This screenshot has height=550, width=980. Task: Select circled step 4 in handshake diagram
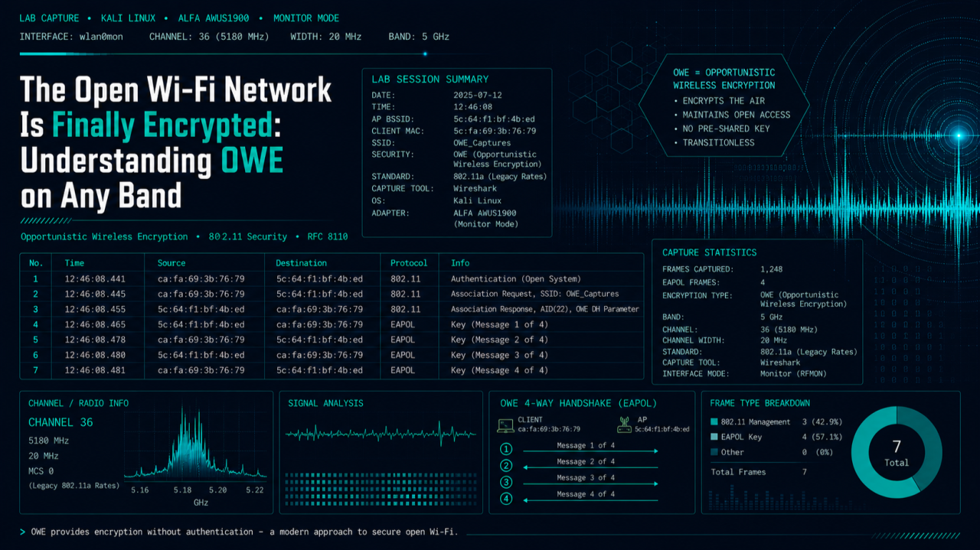coord(506,499)
